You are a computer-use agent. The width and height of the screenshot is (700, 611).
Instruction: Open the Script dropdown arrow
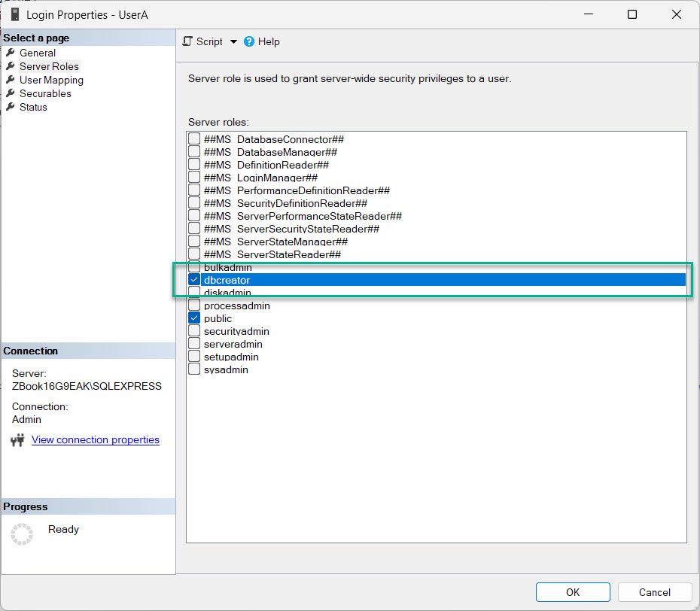pyautogui.click(x=233, y=42)
